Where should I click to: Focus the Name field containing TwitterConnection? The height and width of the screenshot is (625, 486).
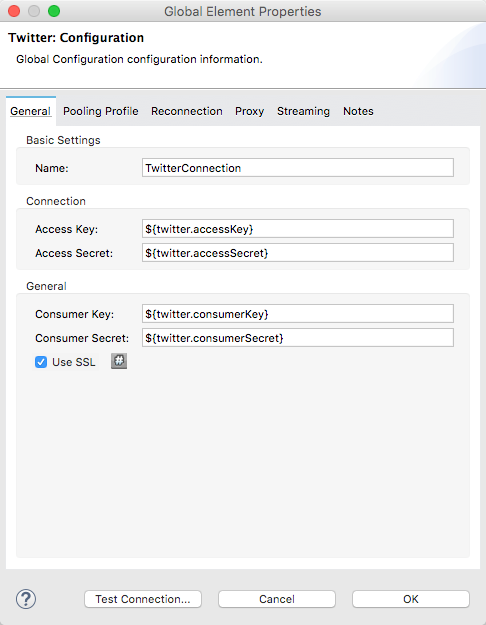(x=298, y=168)
